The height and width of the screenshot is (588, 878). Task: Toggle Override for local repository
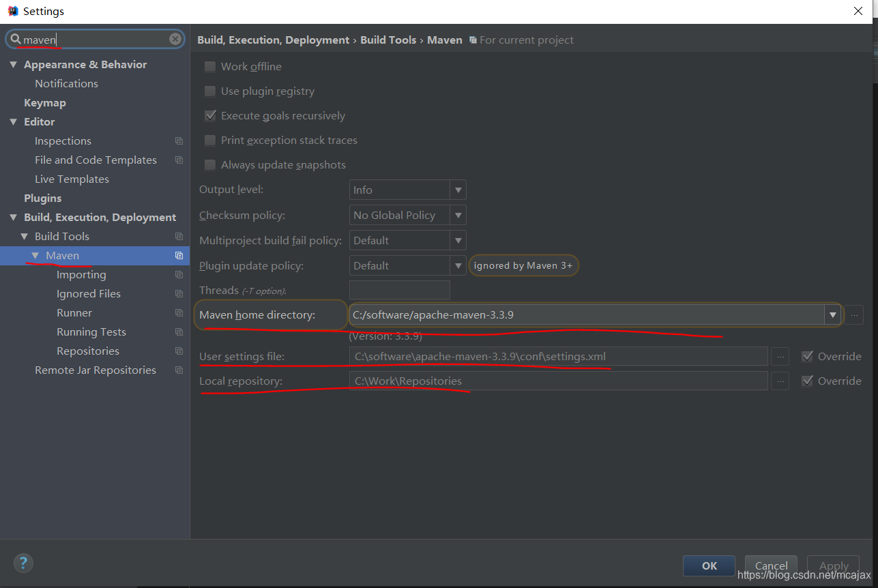pos(808,381)
